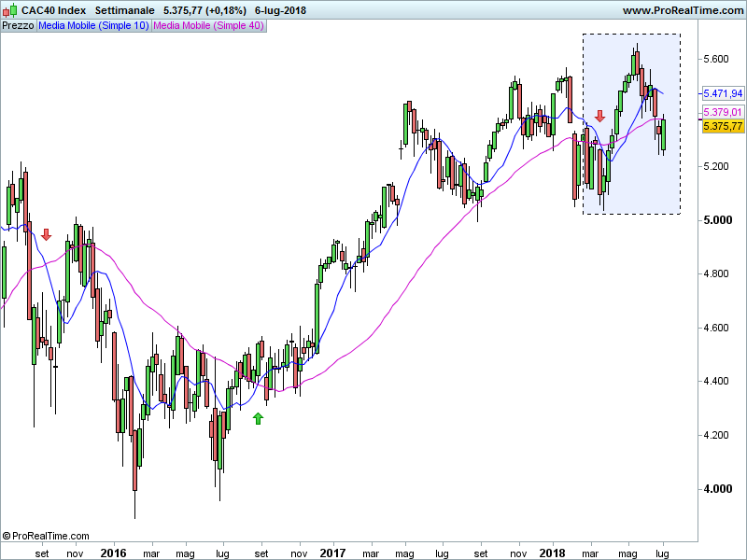Click the 2018 year label on time axis

pyautogui.click(x=552, y=553)
